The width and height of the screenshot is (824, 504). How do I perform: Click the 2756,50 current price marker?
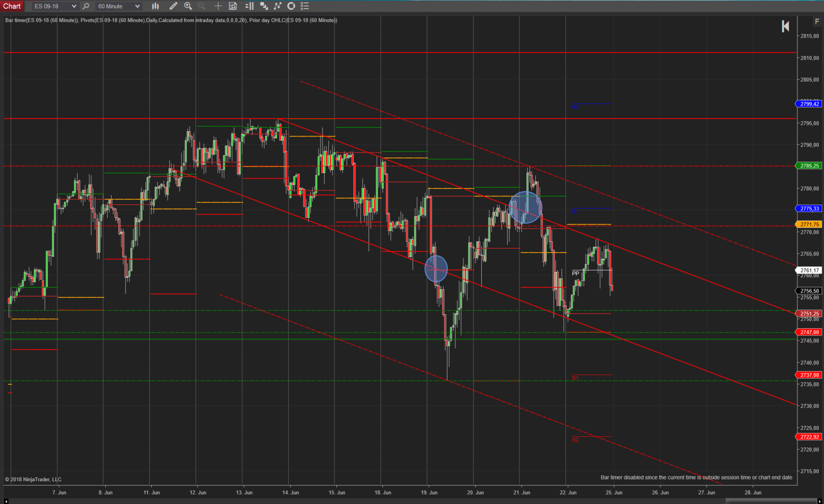coord(809,291)
